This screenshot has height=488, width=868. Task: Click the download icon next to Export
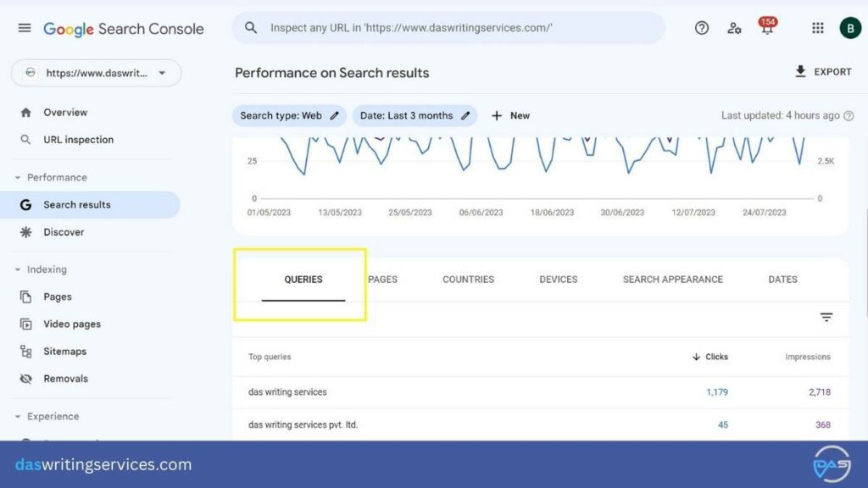(x=800, y=71)
